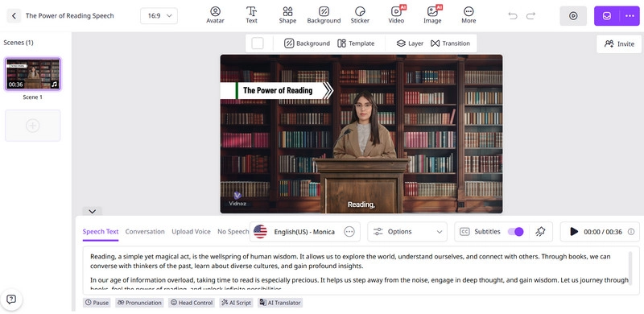Insert a Pause in speech
Screen dimensions: 644x314
coord(97,303)
